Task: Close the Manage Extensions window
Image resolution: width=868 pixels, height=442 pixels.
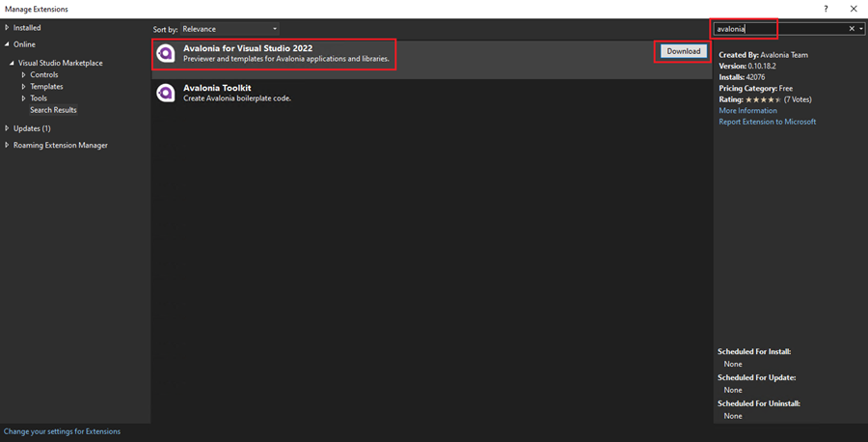Action: point(854,9)
